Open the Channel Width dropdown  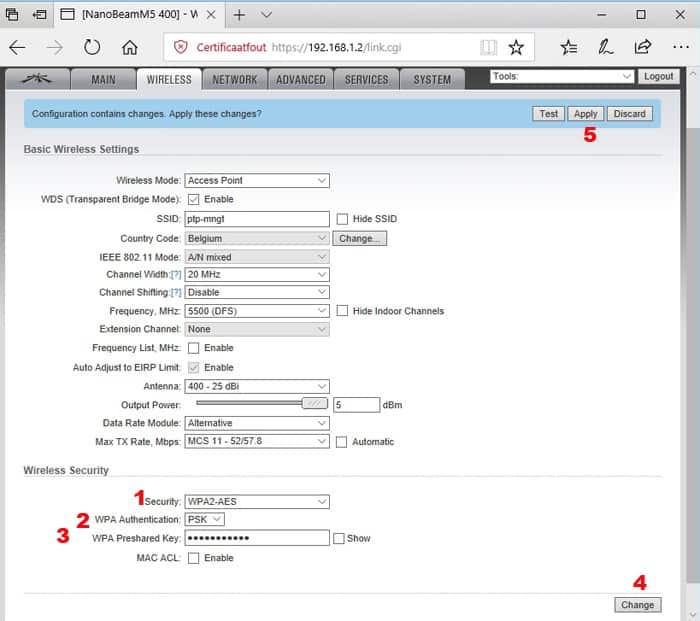click(x=257, y=275)
